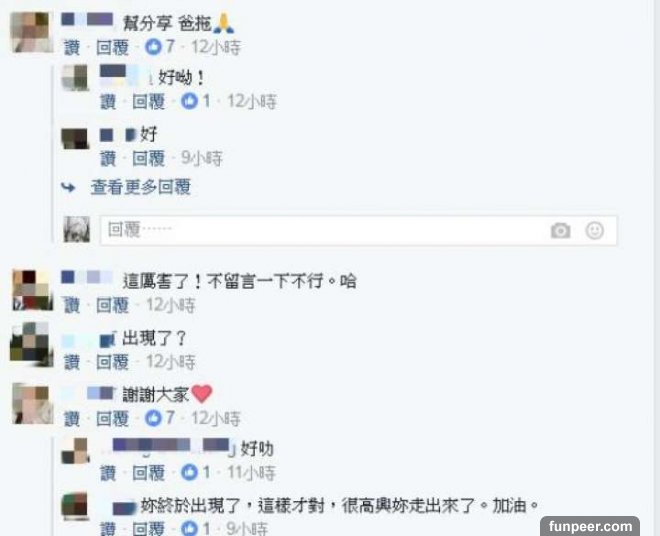Click like count icon on 幫分享 comment
Viewport: 660px width, 536px height.
(153, 46)
